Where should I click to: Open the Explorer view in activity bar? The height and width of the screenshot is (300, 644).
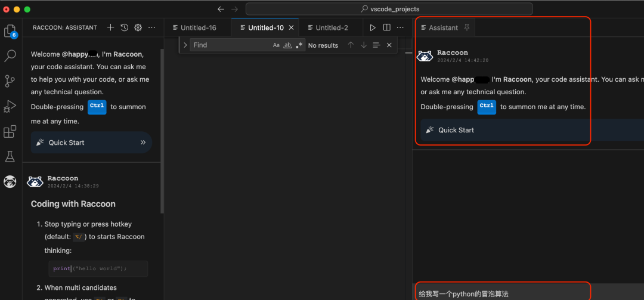coord(10,31)
